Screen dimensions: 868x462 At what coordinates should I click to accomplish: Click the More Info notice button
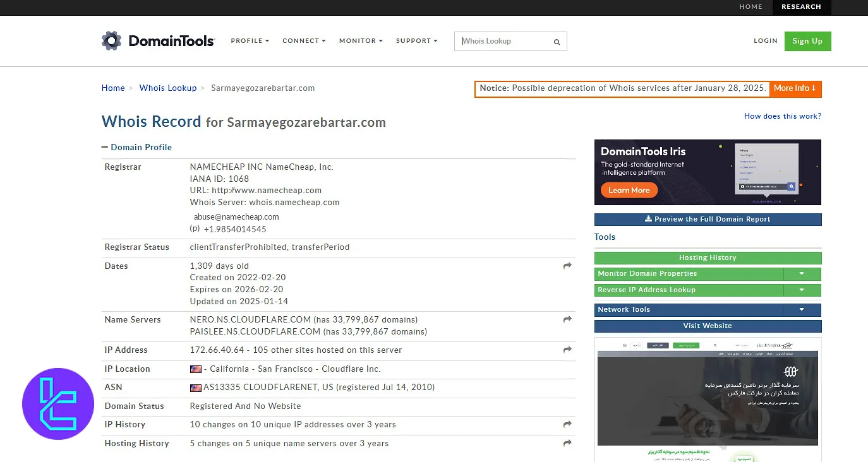click(x=795, y=88)
